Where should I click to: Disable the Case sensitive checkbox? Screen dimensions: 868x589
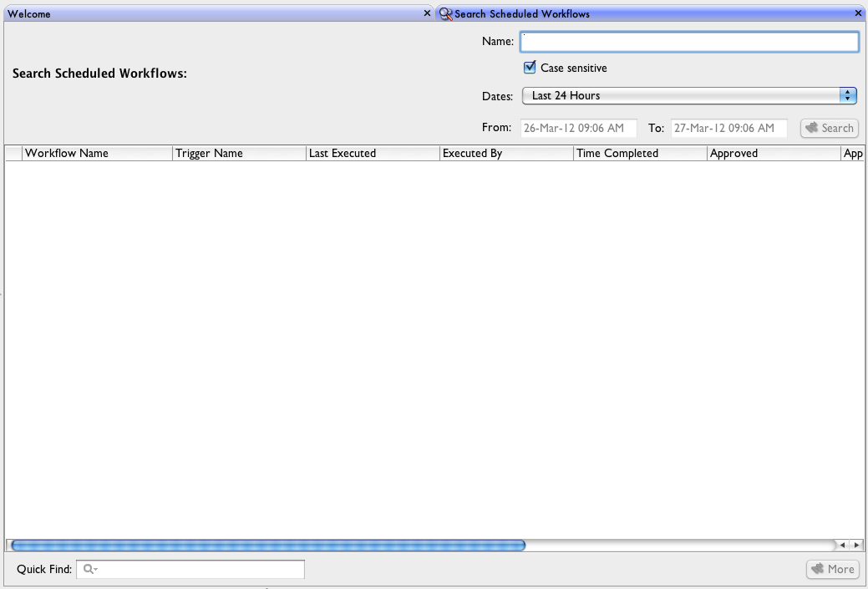click(528, 68)
